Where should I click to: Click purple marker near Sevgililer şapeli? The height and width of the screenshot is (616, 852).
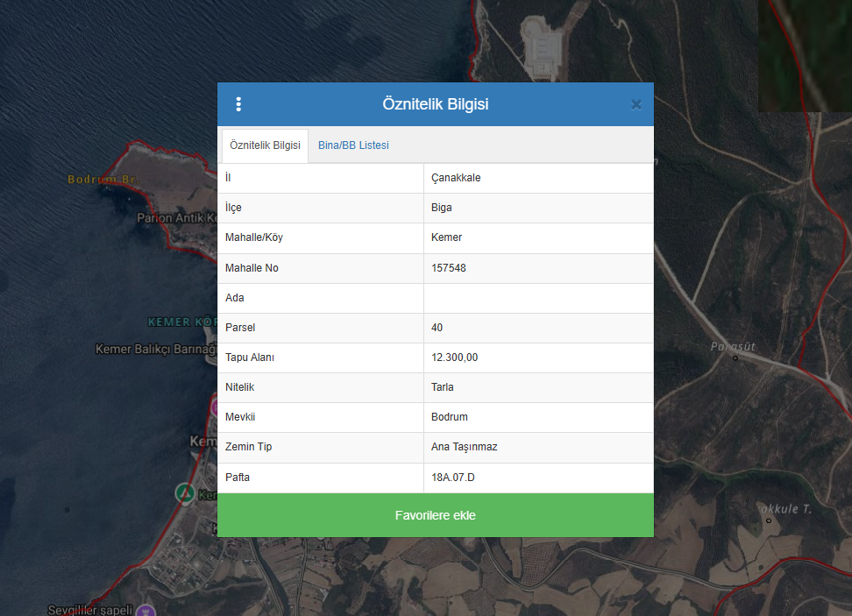tap(147, 610)
